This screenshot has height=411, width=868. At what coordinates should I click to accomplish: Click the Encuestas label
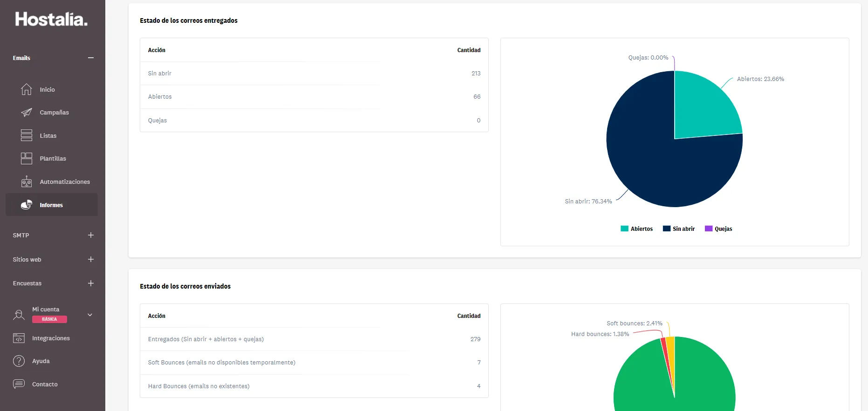pyautogui.click(x=27, y=283)
